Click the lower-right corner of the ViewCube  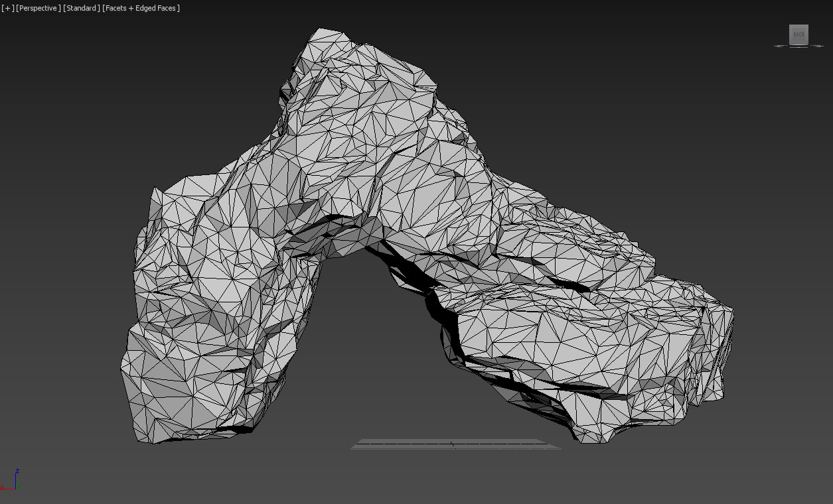point(808,44)
